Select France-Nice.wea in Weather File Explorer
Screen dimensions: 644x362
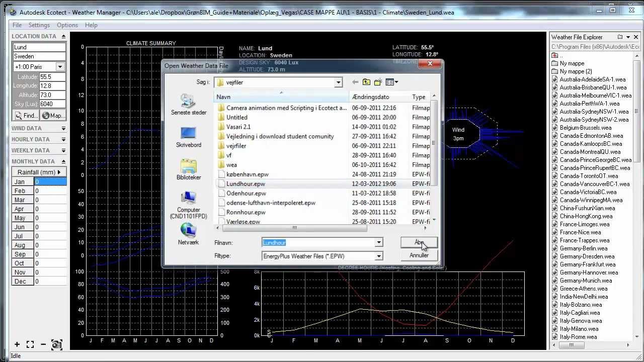tap(580, 232)
